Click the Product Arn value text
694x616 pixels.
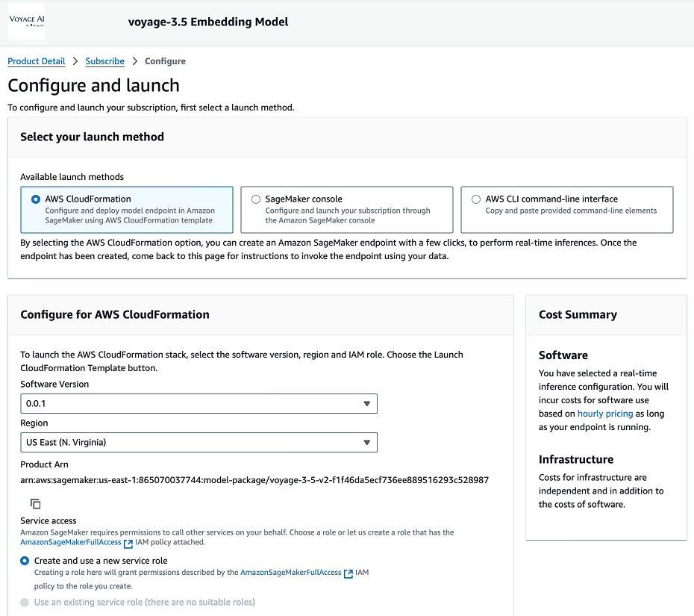point(254,480)
